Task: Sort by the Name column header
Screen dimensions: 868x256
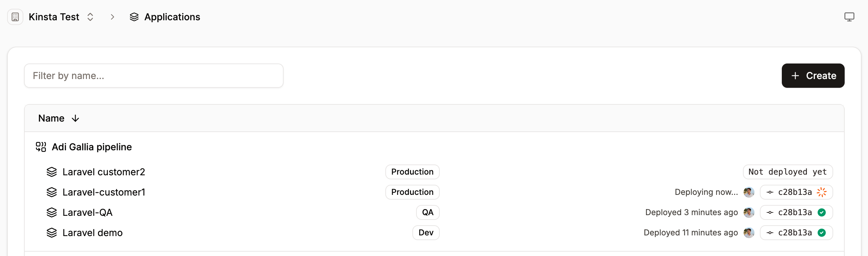Action: (51, 118)
